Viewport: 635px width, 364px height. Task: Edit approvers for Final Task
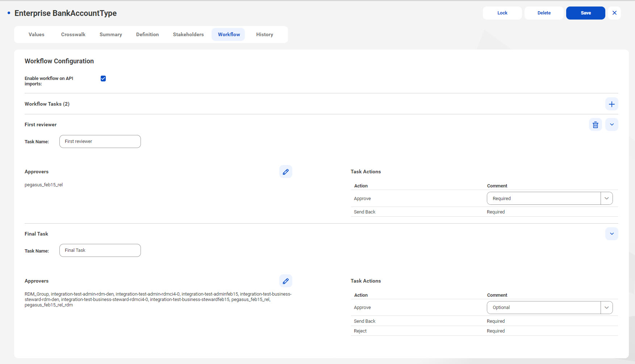285,281
